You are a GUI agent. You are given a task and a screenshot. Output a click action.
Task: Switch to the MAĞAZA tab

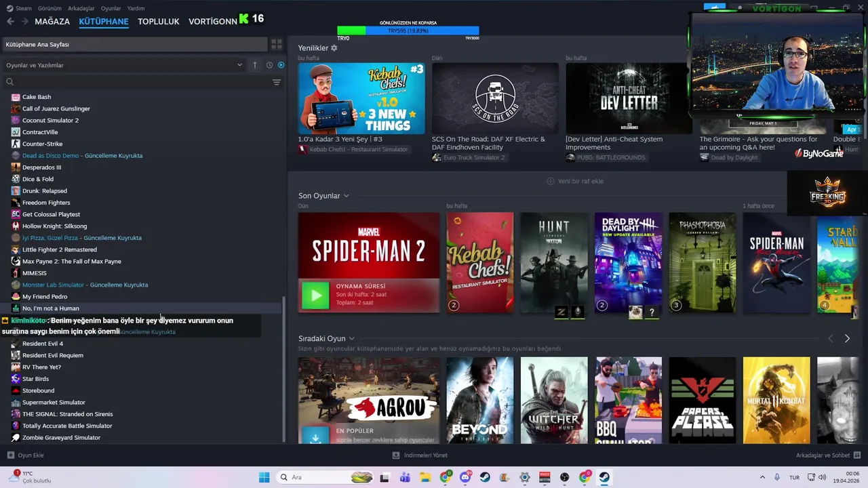coord(52,21)
